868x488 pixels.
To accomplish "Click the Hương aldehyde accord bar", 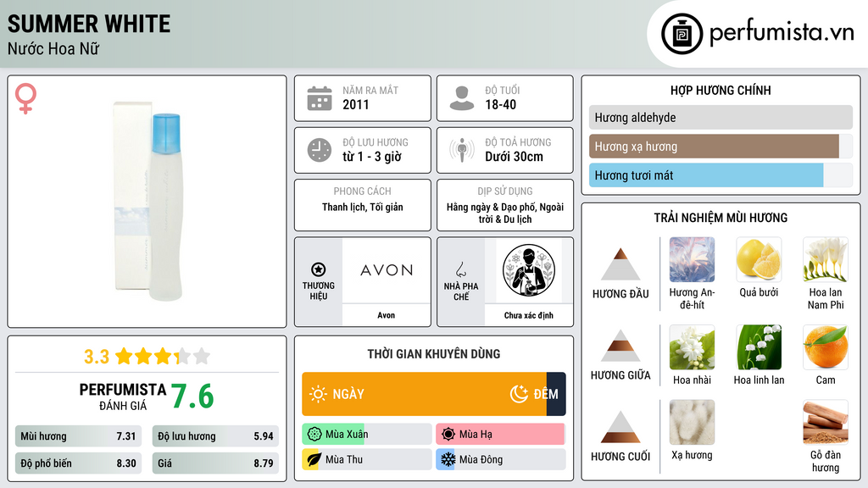I will click(x=721, y=117).
